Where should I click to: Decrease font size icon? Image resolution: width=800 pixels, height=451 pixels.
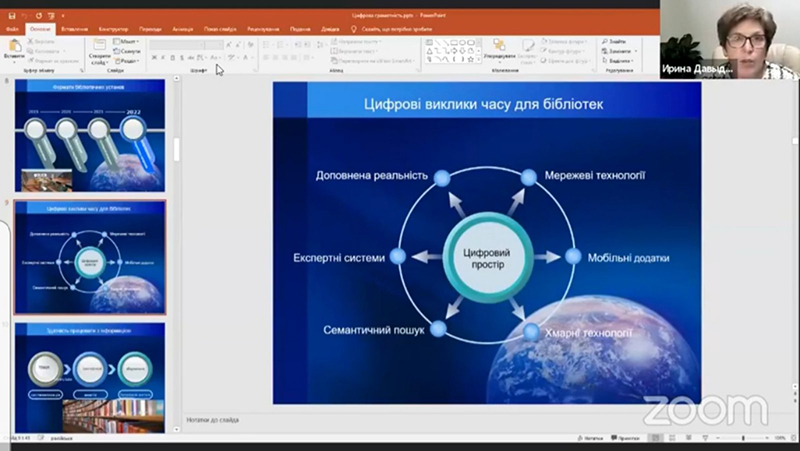[238, 45]
